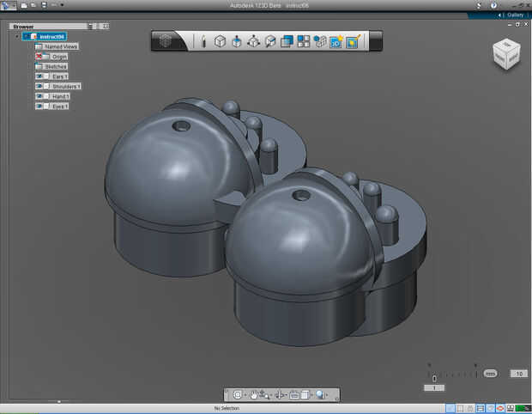
Task: Toggle visibility eye of Ears:1
Action: click(x=39, y=76)
